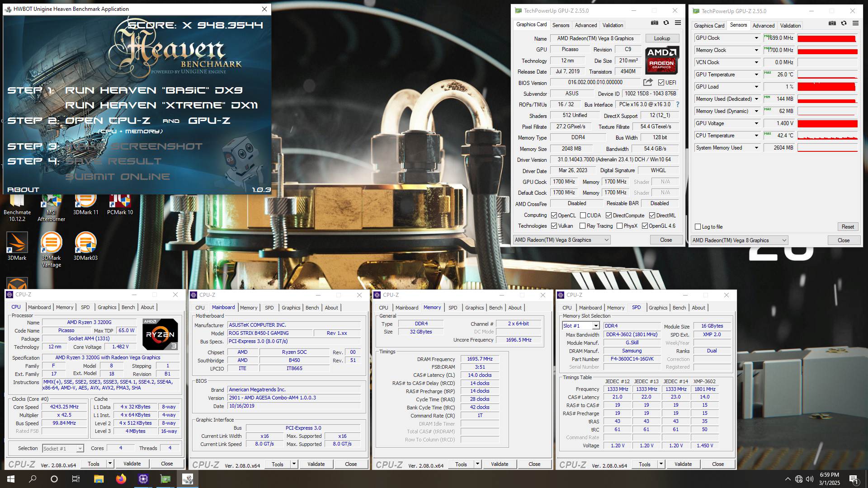Toggle the CUDA checkbox
The image size is (868, 488).
click(583, 216)
